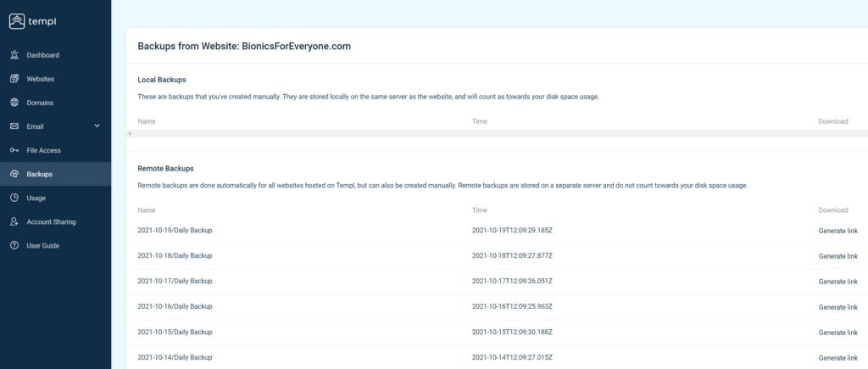Click the Remote Backups Download column header

[x=833, y=210]
